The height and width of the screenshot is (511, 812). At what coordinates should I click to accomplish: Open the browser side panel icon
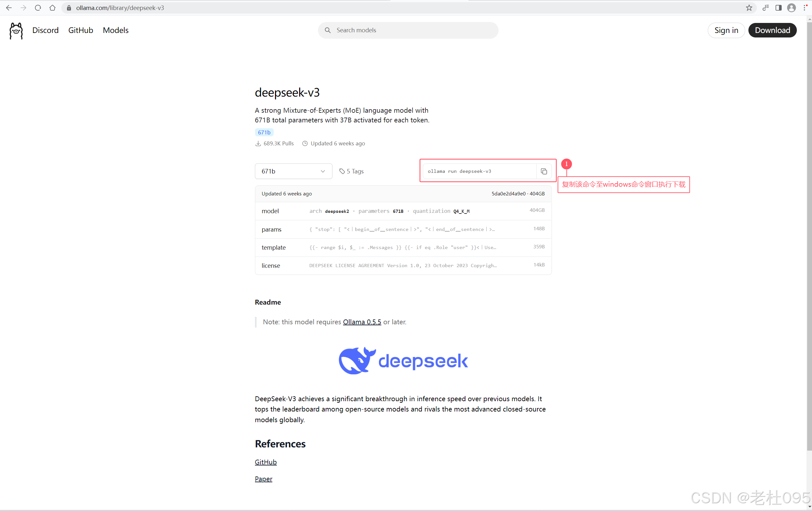pos(778,8)
